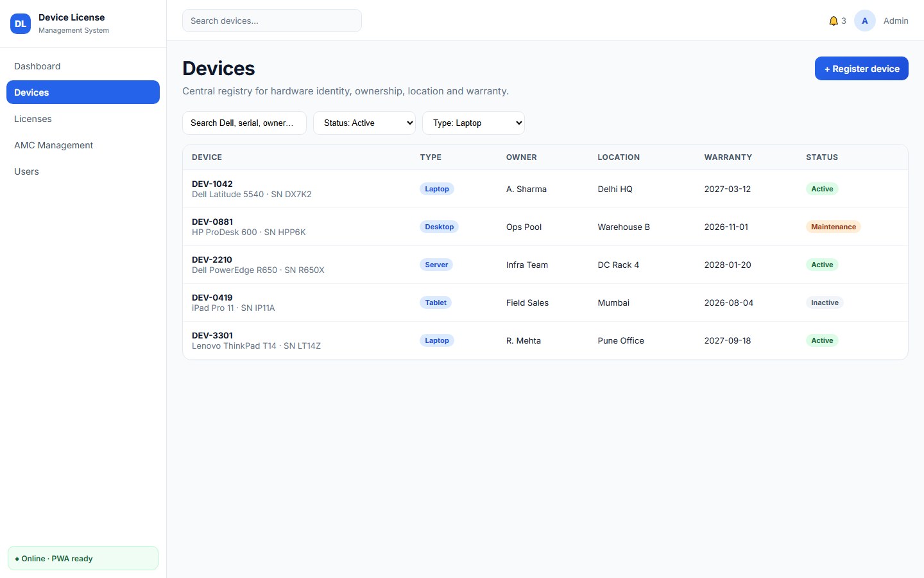Image resolution: width=924 pixels, height=578 pixels.
Task: Click the Server type badge
Action: click(436, 265)
